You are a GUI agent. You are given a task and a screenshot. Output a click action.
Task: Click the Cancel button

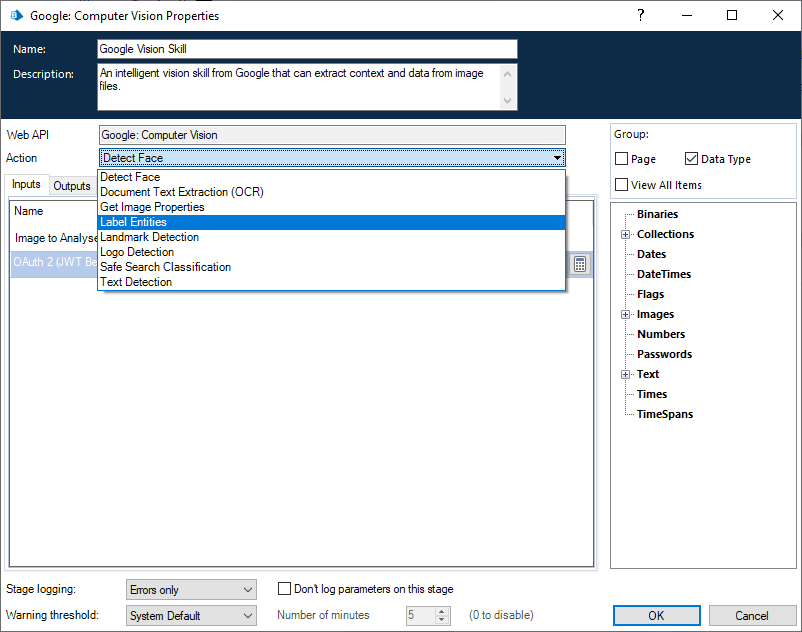pyautogui.click(x=752, y=616)
